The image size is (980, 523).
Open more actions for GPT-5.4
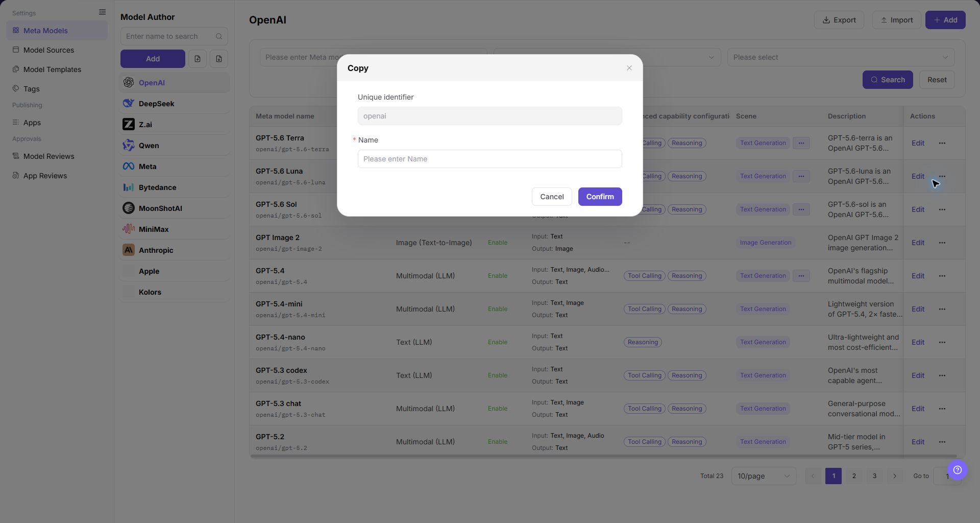click(942, 276)
